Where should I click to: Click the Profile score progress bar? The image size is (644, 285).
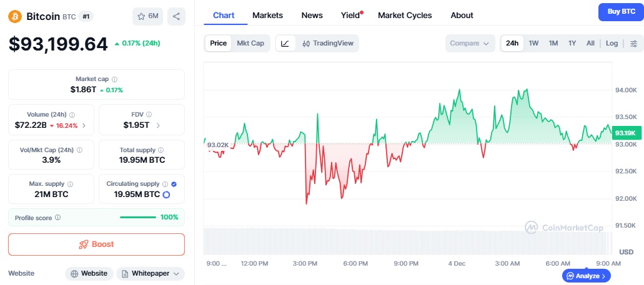(x=138, y=218)
